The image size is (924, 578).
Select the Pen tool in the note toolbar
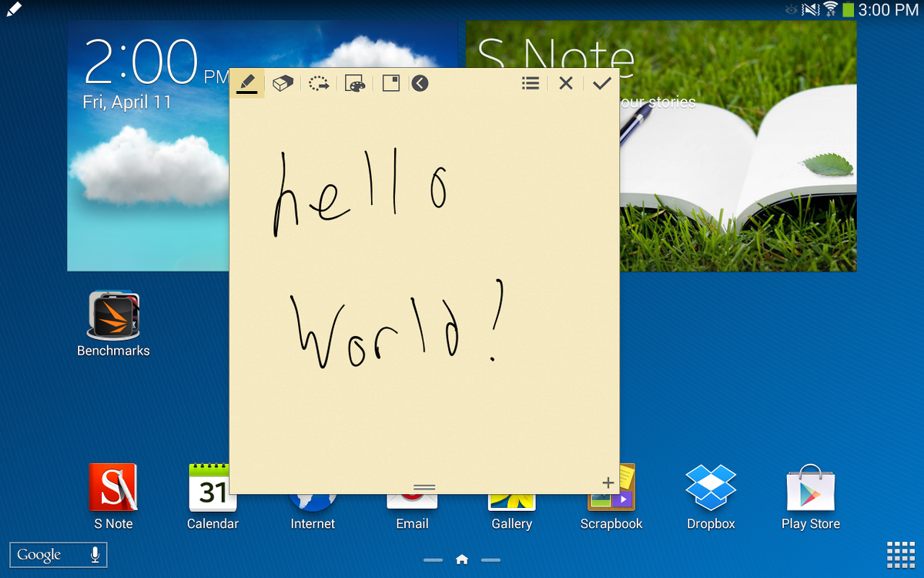click(x=247, y=83)
